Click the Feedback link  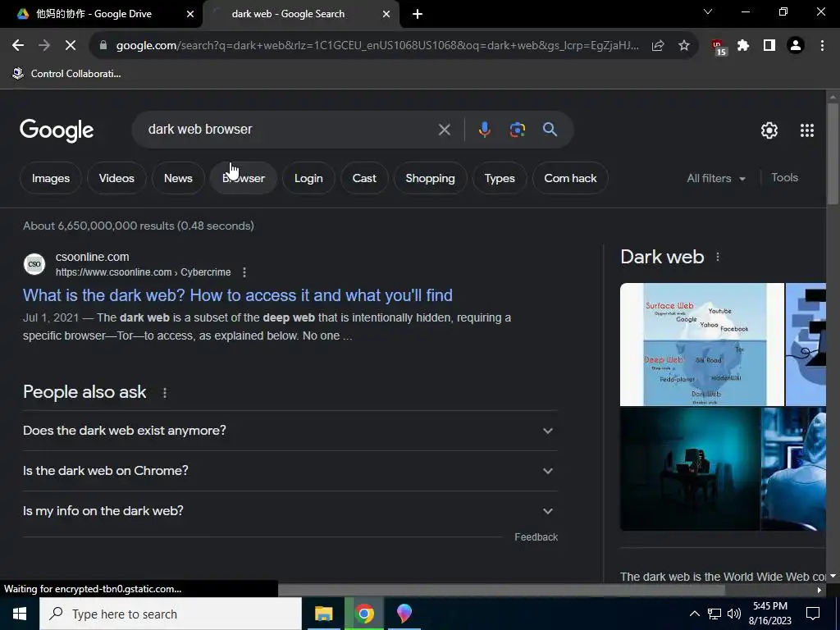[536, 537]
